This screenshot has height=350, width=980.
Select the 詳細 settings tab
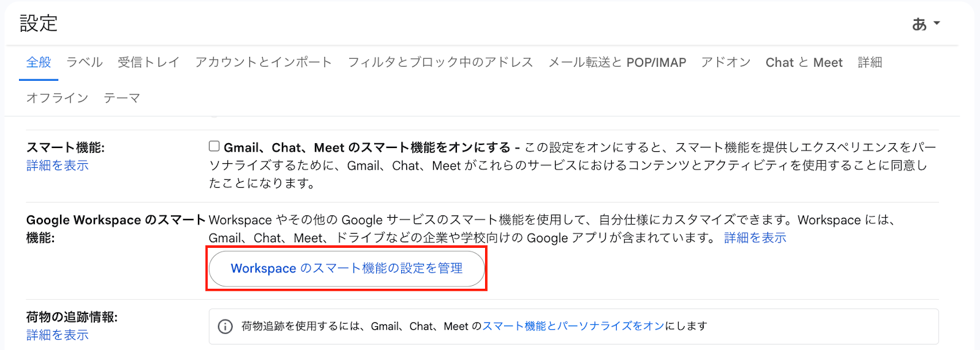[870, 62]
